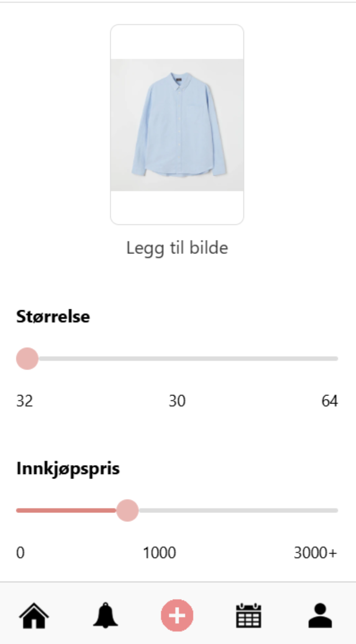Click the blue shirt image thumbnail
356x644 pixels.
[177, 125]
